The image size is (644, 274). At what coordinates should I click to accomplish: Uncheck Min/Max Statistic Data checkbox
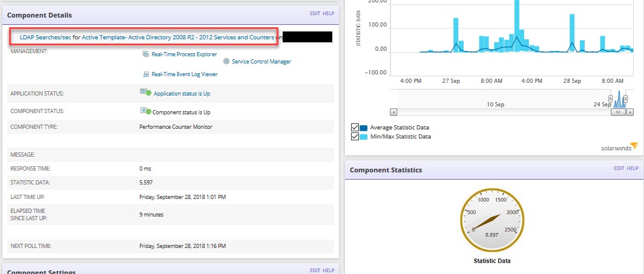[355, 137]
